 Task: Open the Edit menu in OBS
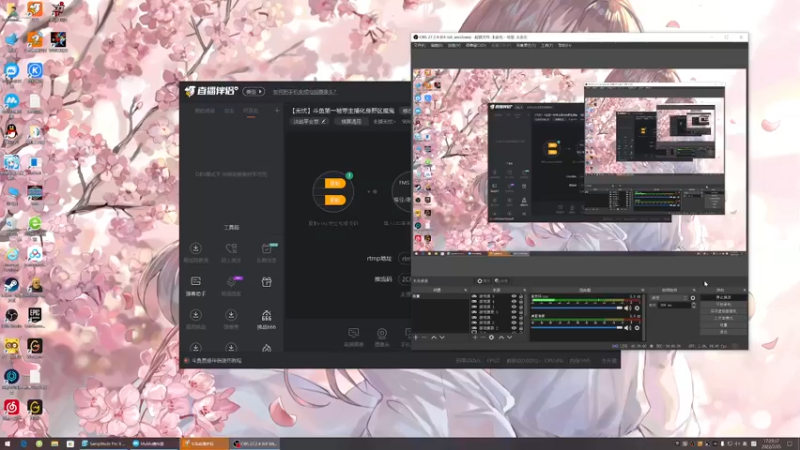(437, 45)
